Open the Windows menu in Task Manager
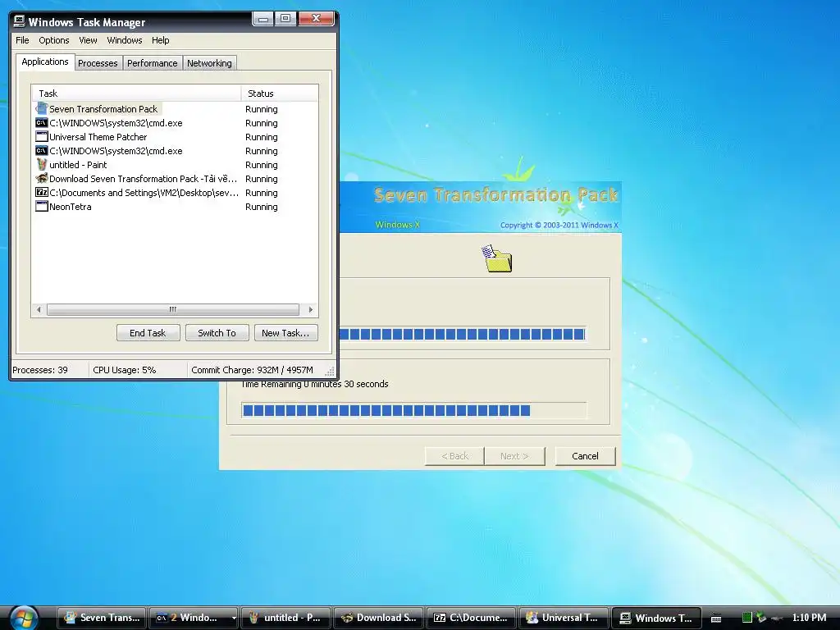Viewport: 840px width, 630px height. point(125,40)
